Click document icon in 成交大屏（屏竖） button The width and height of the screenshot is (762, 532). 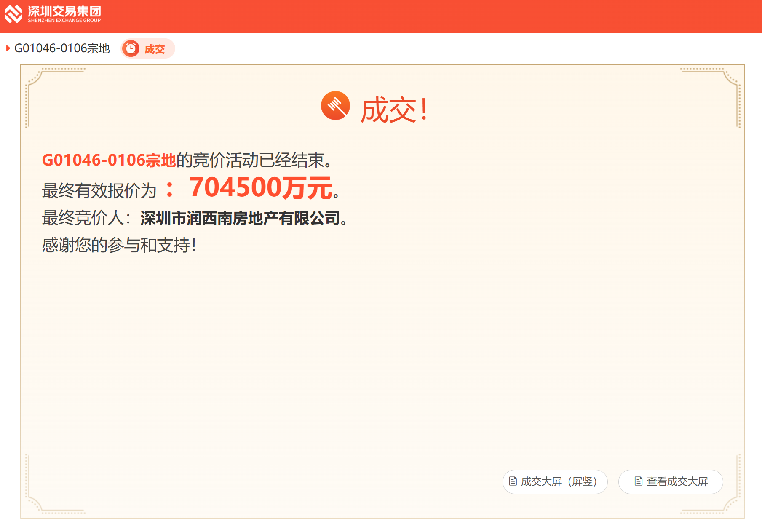tap(513, 481)
